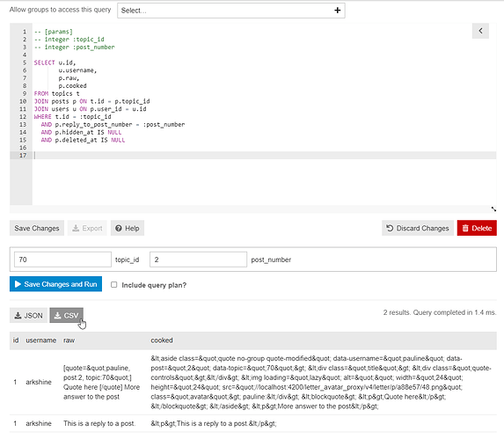The height and width of the screenshot is (439, 504).
Task: Click 'This is a reply to a post.' raw cell
Action: [x=99, y=423]
